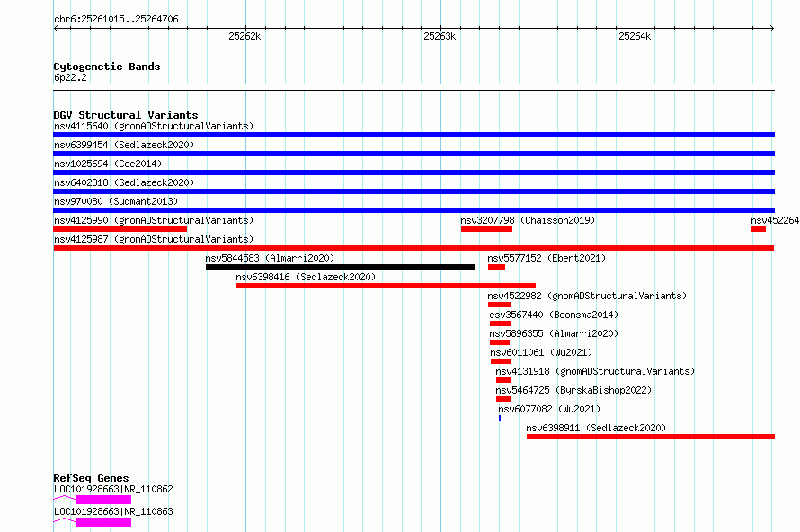Screen dimensions: 800x532
Task: Click the esv3567440 (Boomsma2014) label
Action: coord(554,315)
